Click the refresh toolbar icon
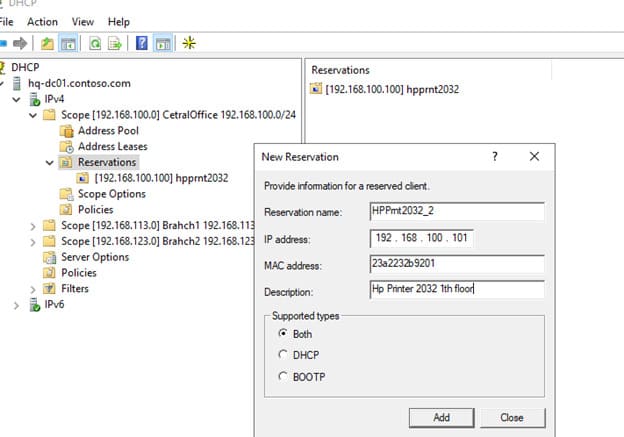The image size is (624, 437). coord(95,44)
